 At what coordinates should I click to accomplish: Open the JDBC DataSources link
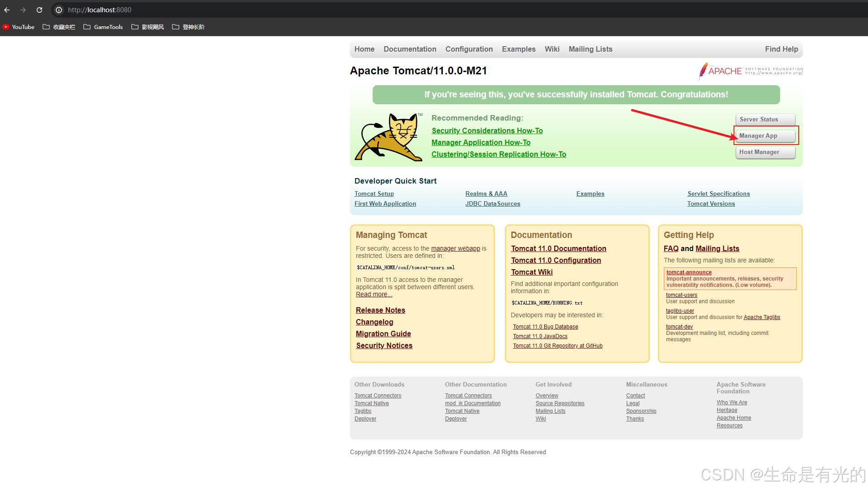pyautogui.click(x=493, y=203)
